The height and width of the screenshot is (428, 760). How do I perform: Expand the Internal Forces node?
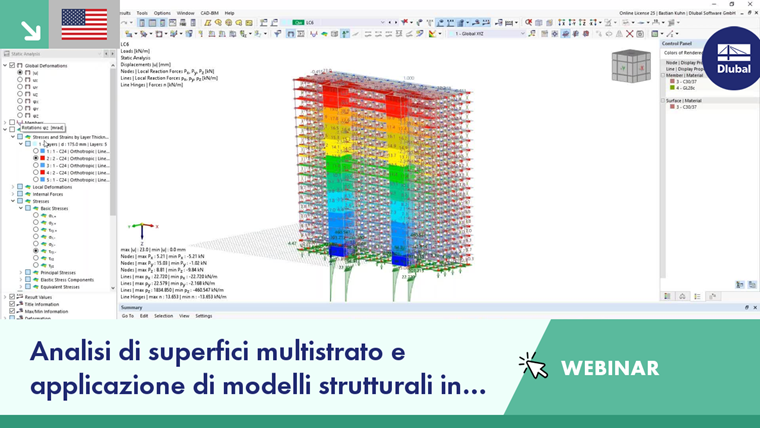click(x=13, y=194)
